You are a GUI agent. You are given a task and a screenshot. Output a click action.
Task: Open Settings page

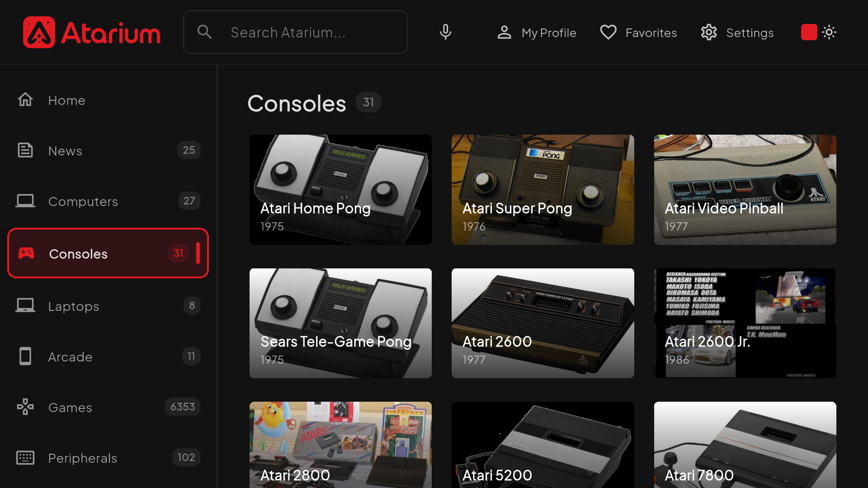[x=737, y=33]
